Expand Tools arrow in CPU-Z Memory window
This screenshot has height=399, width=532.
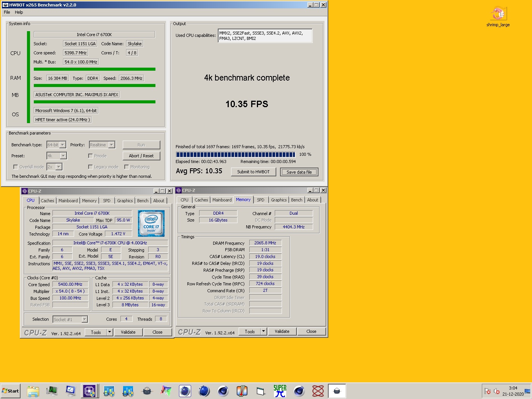click(263, 331)
